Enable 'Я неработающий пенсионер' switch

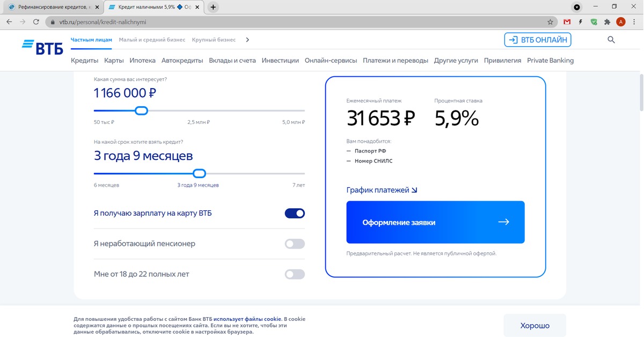295,244
